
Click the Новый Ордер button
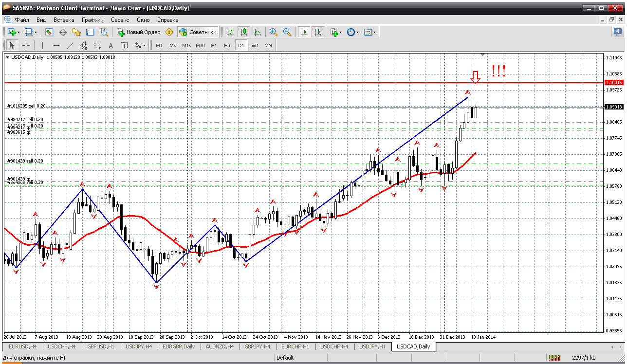point(139,32)
